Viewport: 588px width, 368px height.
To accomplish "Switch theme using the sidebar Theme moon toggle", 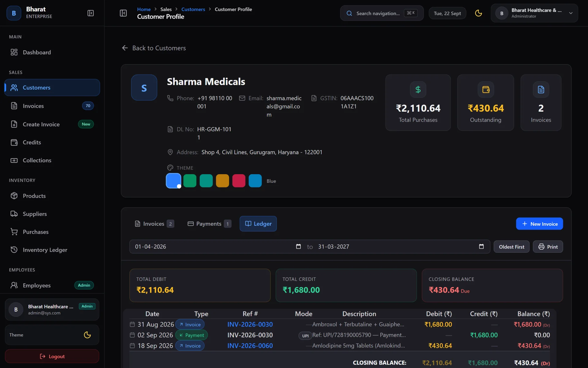I will (x=87, y=335).
